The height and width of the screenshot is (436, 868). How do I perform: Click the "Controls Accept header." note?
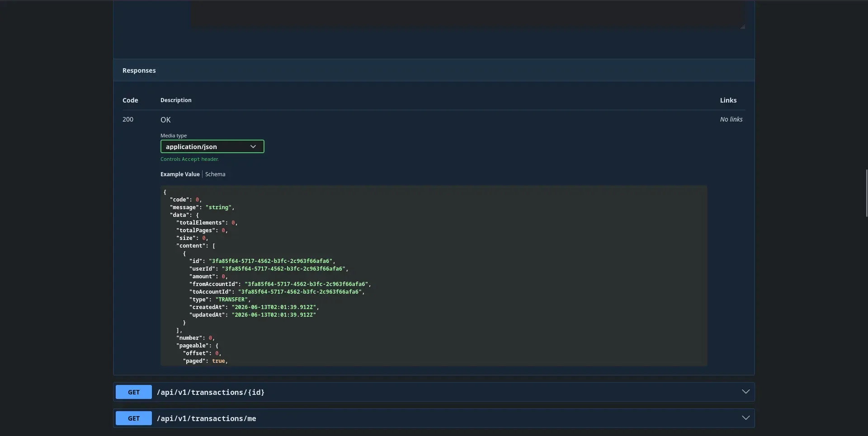pyautogui.click(x=189, y=159)
